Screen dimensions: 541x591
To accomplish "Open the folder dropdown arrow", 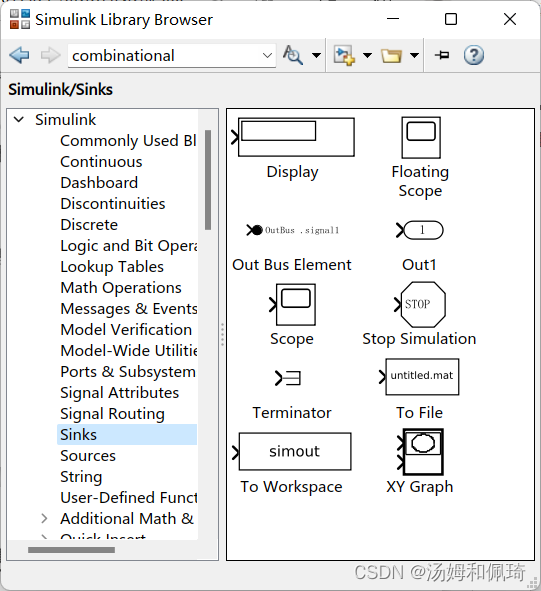I will [x=414, y=56].
